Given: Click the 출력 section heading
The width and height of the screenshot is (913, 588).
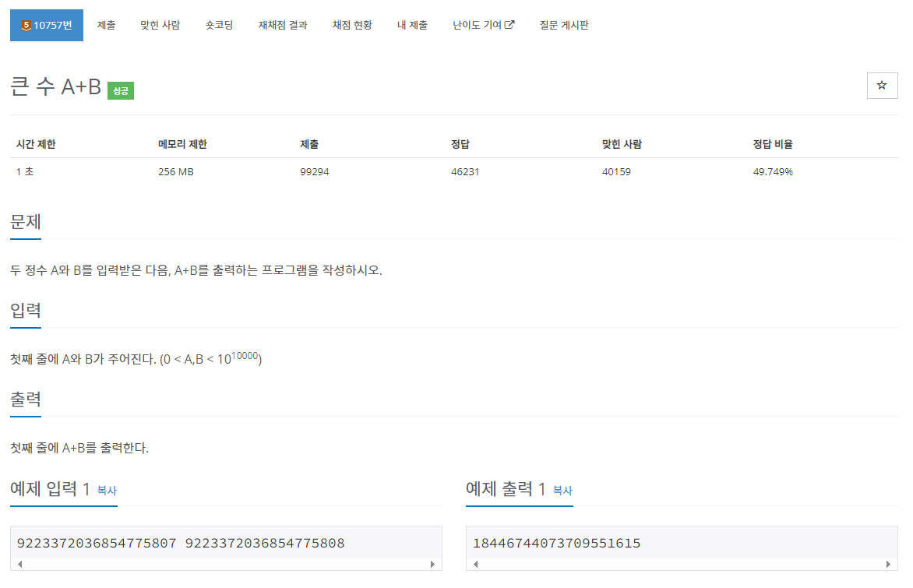Looking at the screenshot, I should point(26,400).
